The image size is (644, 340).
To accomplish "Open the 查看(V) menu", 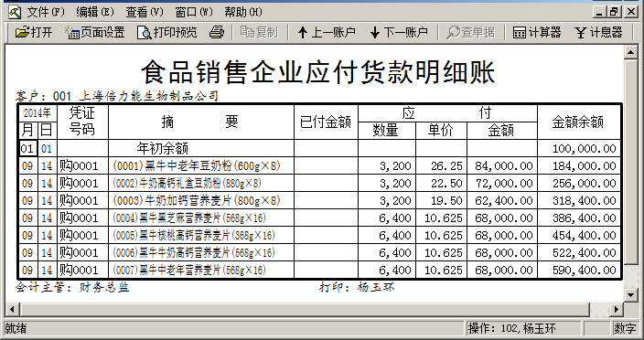I will (x=145, y=12).
